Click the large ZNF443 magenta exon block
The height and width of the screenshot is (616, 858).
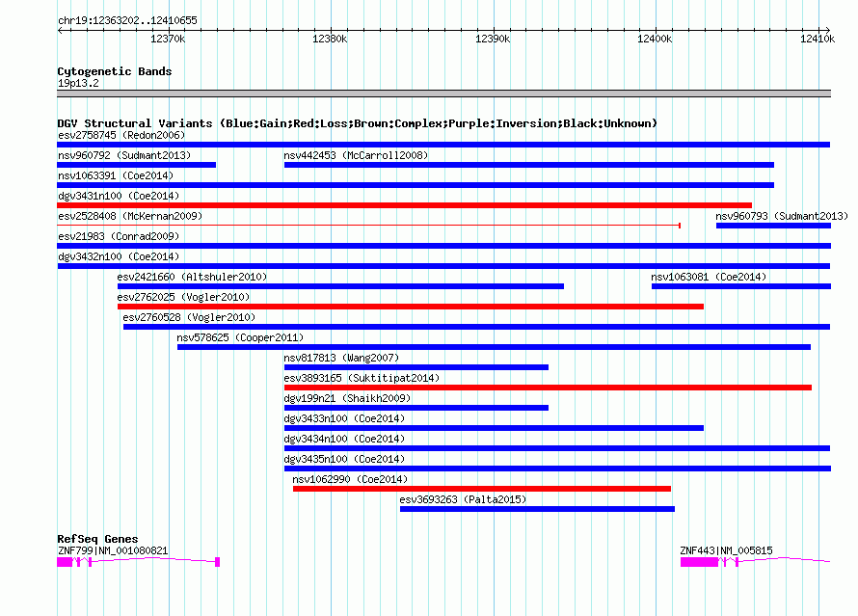(699, 562)
